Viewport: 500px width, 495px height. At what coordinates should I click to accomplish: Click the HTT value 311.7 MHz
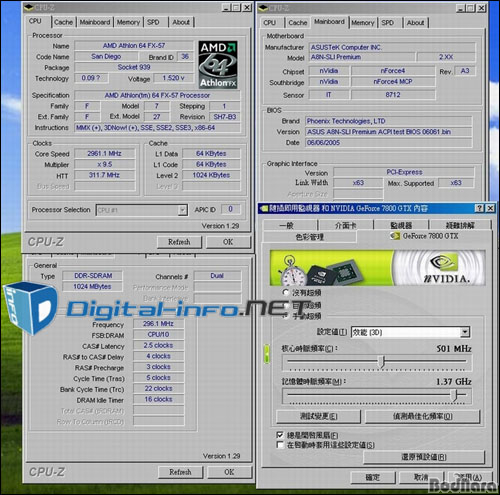tap(104, 175)
